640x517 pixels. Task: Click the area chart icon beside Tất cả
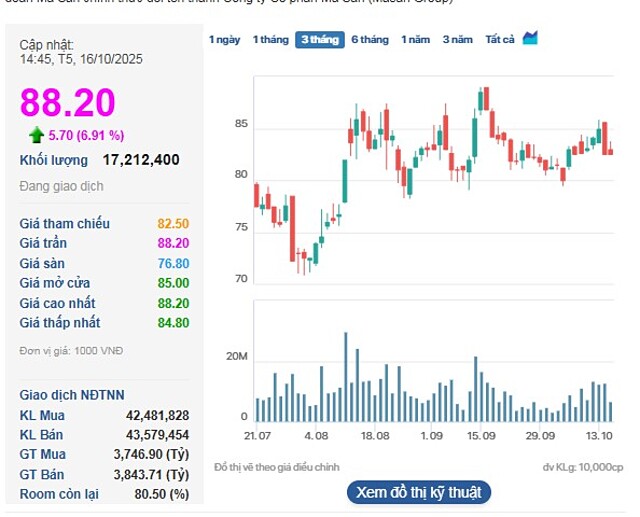(x=531, y=38)
